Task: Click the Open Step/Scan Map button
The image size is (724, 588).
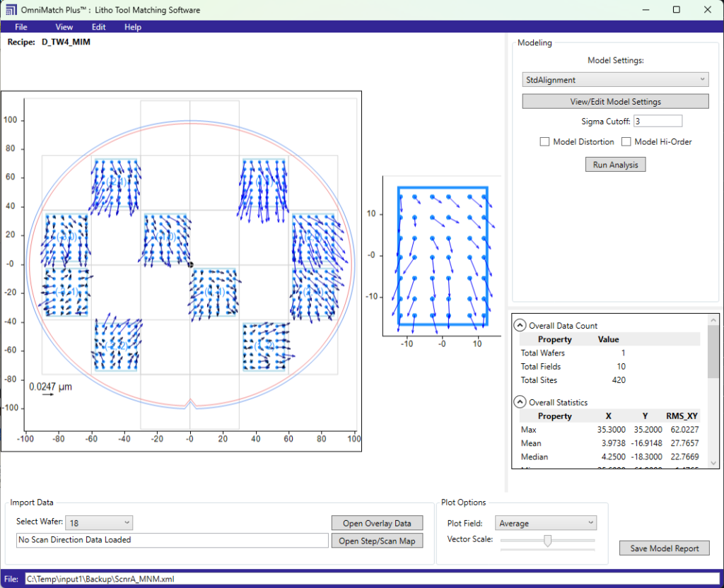Action: click(377, 541)
